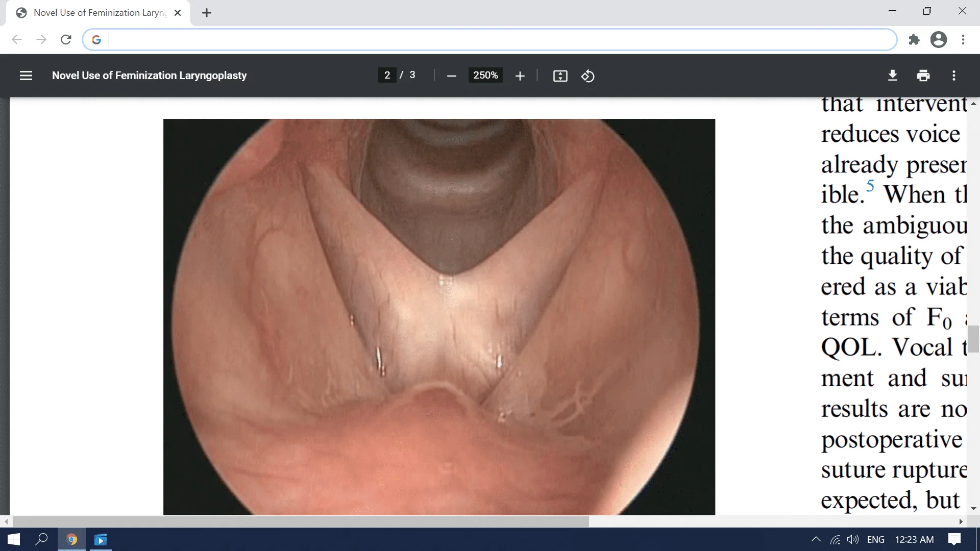
Task: Click the text 'postoperative'
Action: pos(892,440)
